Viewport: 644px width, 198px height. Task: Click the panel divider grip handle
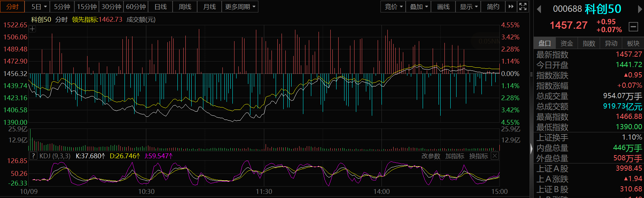pos(532,74)
